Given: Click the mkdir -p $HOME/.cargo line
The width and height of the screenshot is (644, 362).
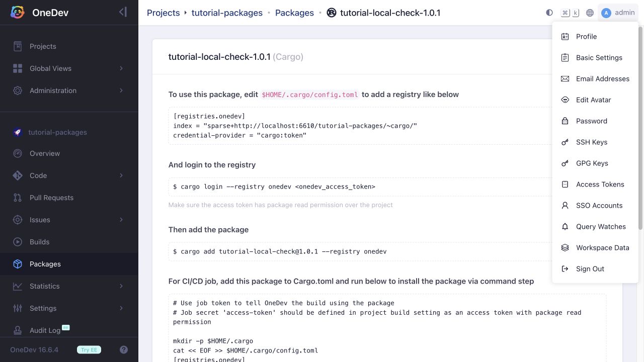Looking at the screenshot, I should coord(213,341).
